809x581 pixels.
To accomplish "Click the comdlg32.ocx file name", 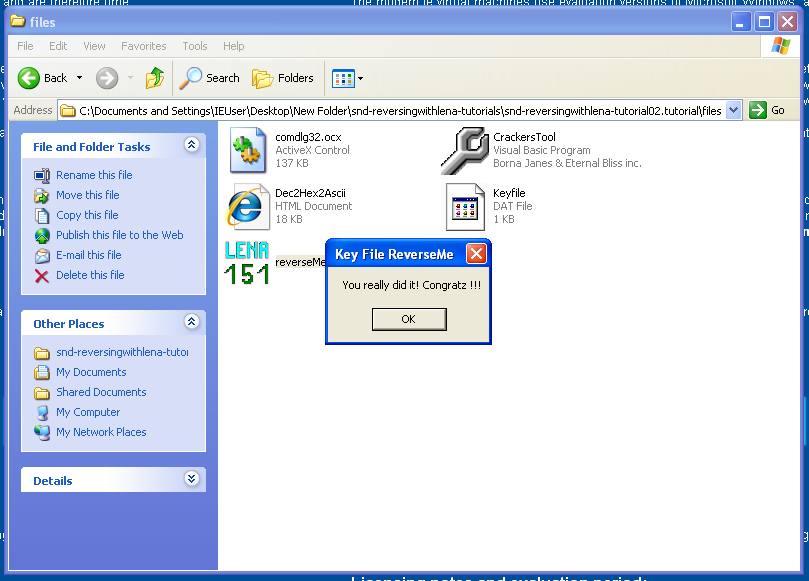I will tap(308, 137).
